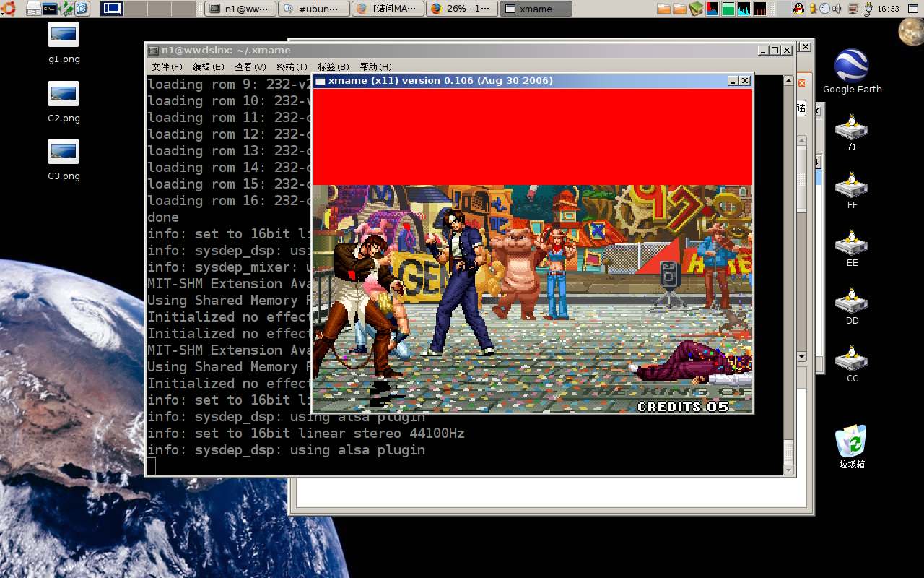924x578 pixels.
Task: Click the CREDITS 05 text in game
Action: [x=683, y=407]
